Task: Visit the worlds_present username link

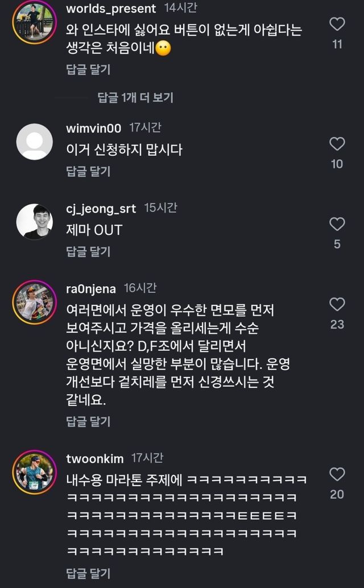Action: pos(111,9)
